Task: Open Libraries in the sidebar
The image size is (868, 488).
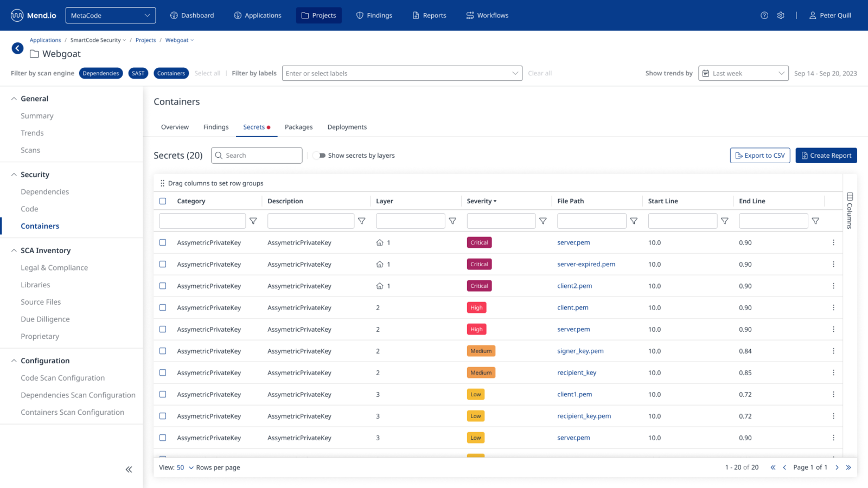Action: 35,285
